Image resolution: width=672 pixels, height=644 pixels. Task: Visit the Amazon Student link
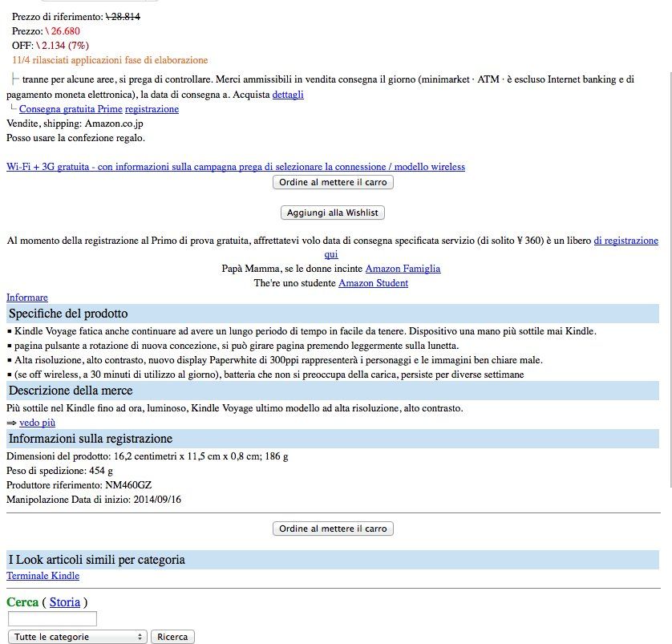tap(373, 283)
